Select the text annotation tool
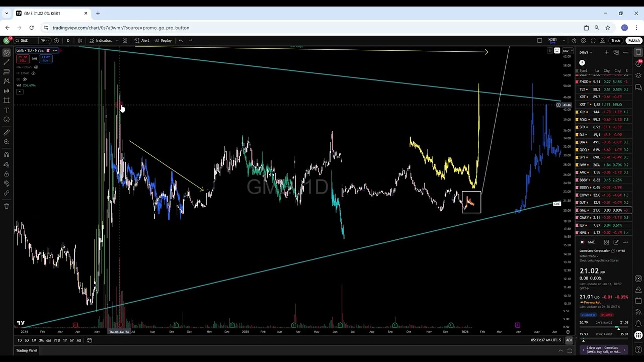644x362 pixels. pos(7,110)
